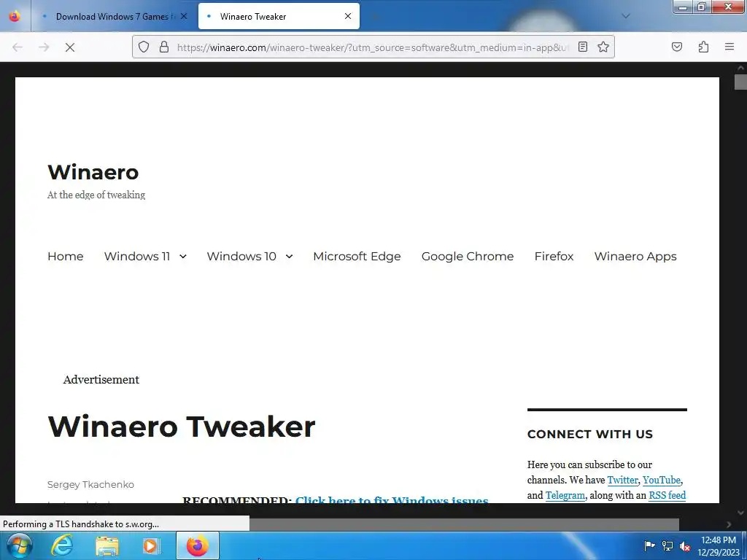Open the taskbar clock and date
Viewport: 747px width, 560px height.
click(719, 546)
